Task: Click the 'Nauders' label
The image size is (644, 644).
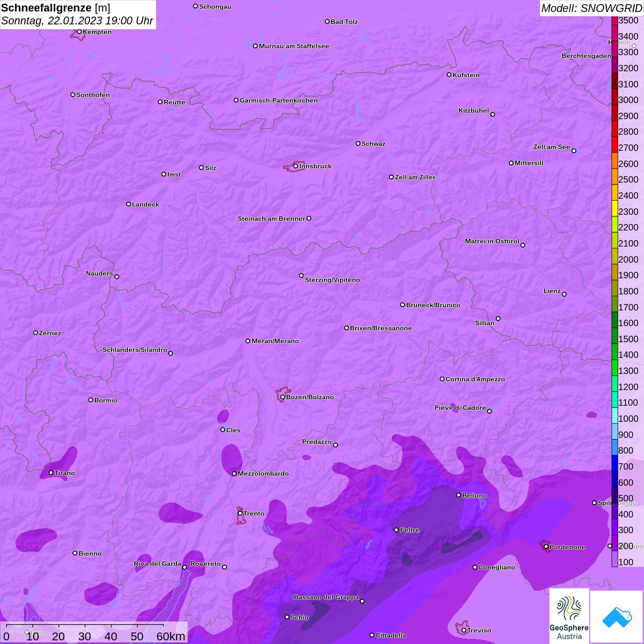Action: point(99,273)
